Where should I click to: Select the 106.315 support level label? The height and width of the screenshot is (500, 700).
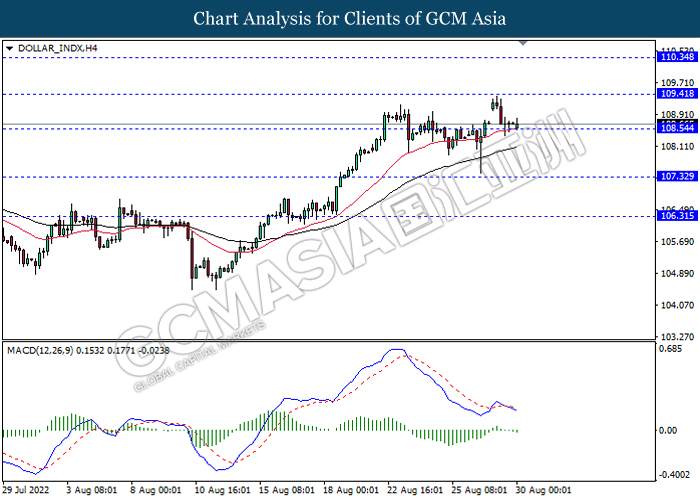[677, 216]
